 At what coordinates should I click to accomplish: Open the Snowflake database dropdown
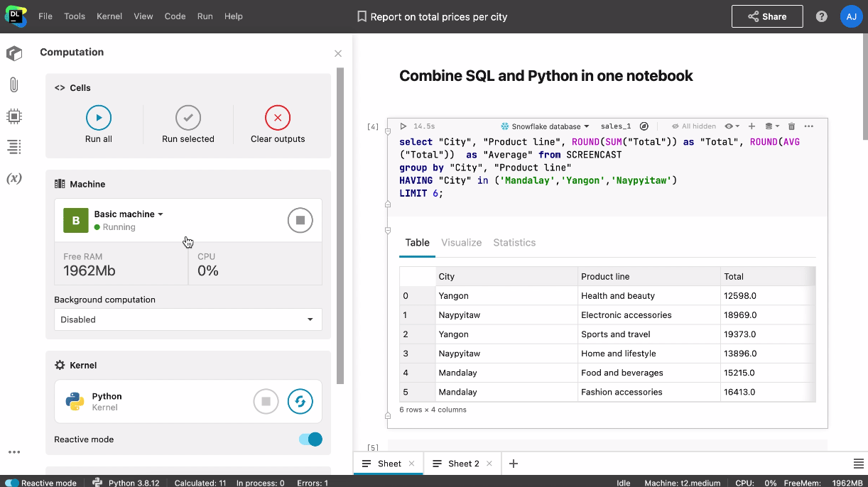(545, 126)
